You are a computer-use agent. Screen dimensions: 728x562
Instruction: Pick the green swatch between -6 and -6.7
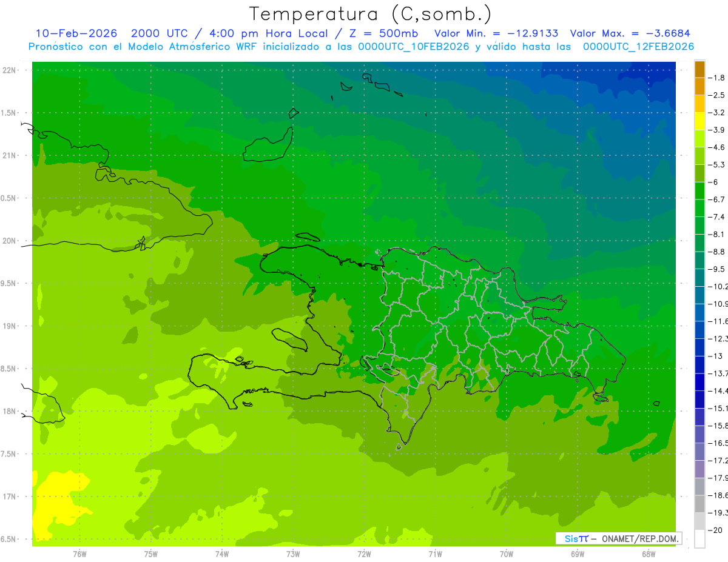click(x=700, y=190)
